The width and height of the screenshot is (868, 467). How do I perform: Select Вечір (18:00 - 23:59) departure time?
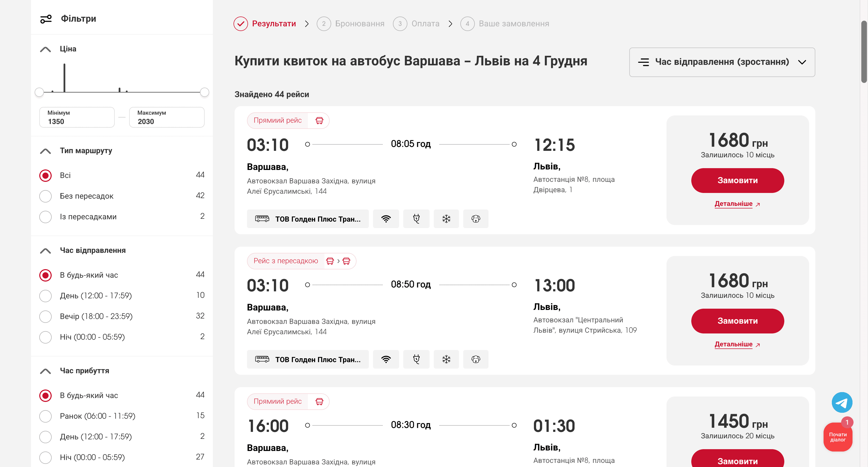[x=45, y=316]
